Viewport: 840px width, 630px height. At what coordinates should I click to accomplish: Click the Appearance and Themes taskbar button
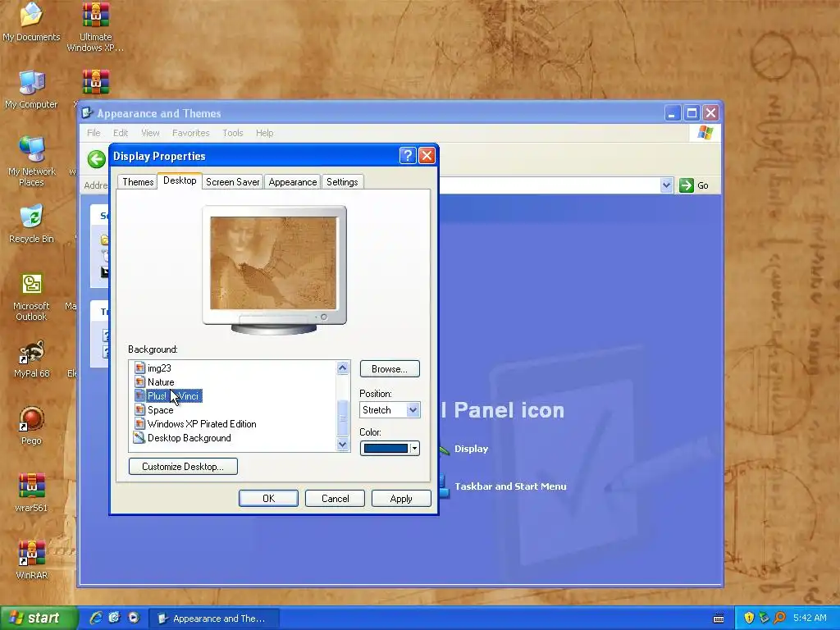point(212,619)
